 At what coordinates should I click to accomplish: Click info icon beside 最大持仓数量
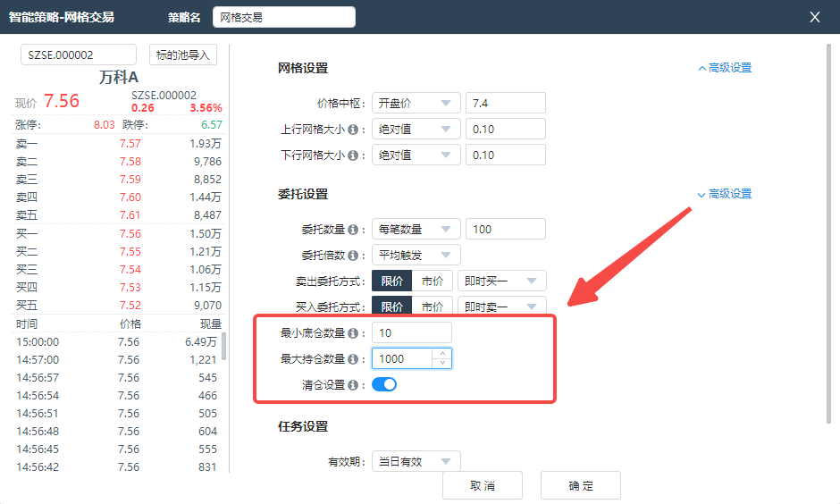pos(353,359)
